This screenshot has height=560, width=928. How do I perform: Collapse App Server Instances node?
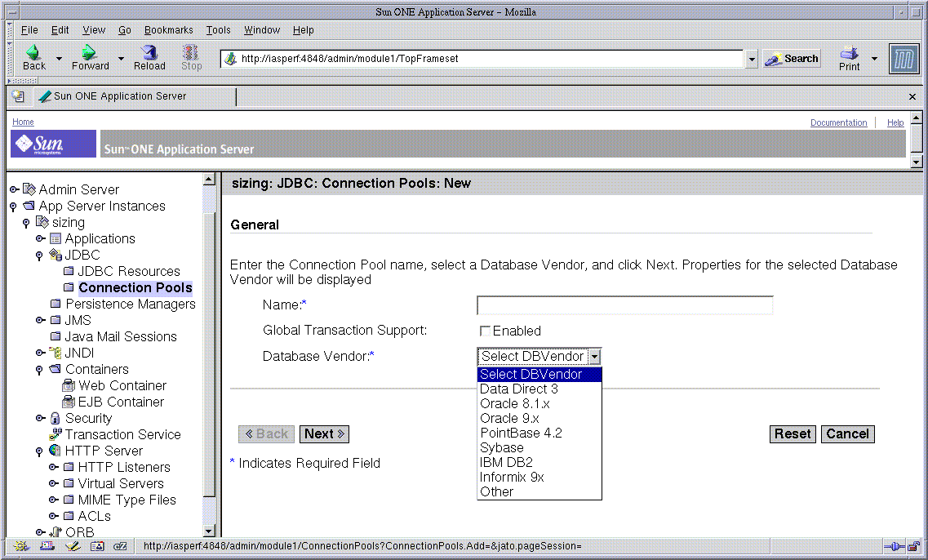(13, 207)
